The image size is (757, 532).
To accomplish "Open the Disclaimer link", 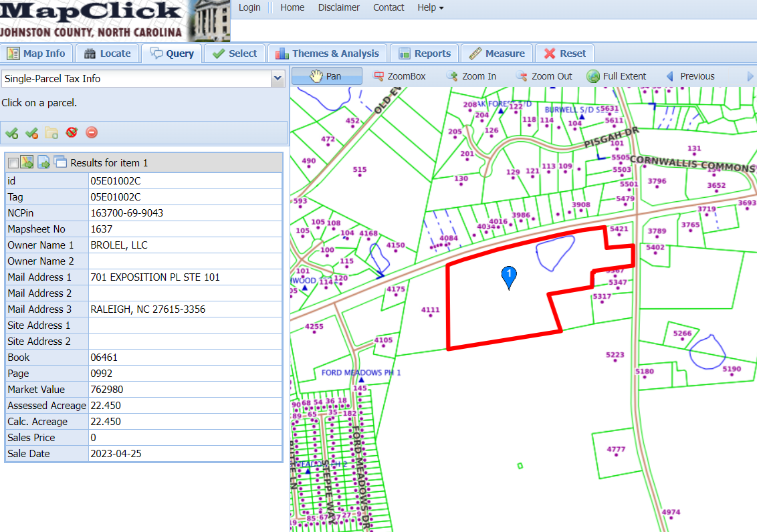I will pos(338,7).
